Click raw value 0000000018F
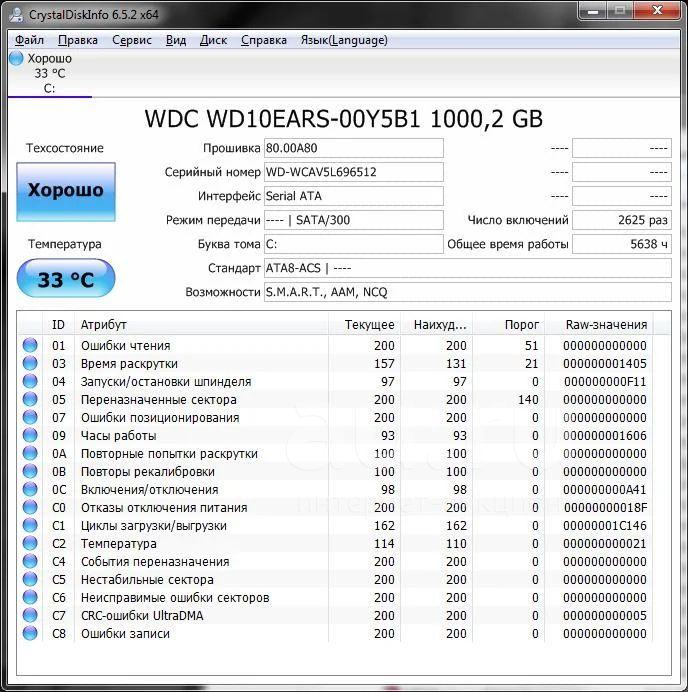Screen dimensions: 688x692 point(605,508)
